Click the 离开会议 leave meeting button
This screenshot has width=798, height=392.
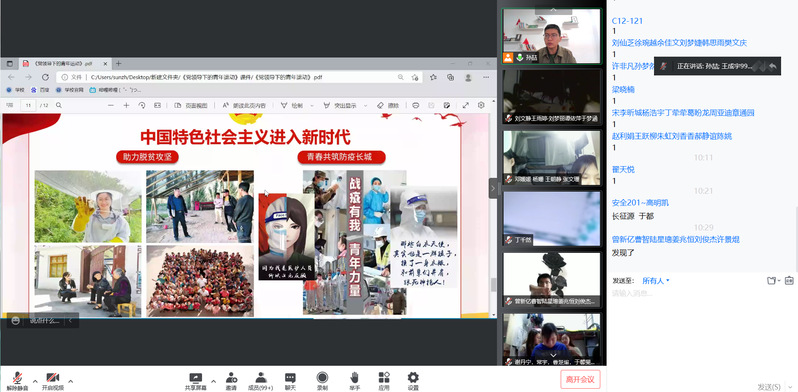(x=580, y=379)
